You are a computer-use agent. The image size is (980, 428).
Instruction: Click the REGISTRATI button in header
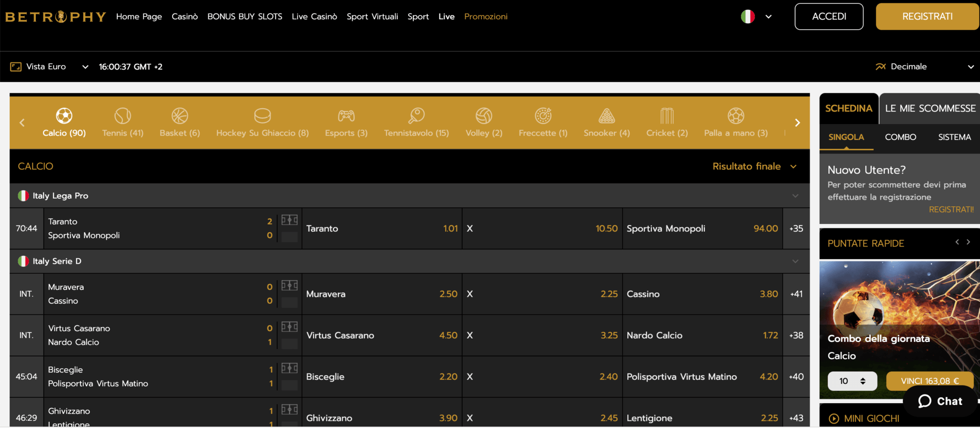coord(927,16)
